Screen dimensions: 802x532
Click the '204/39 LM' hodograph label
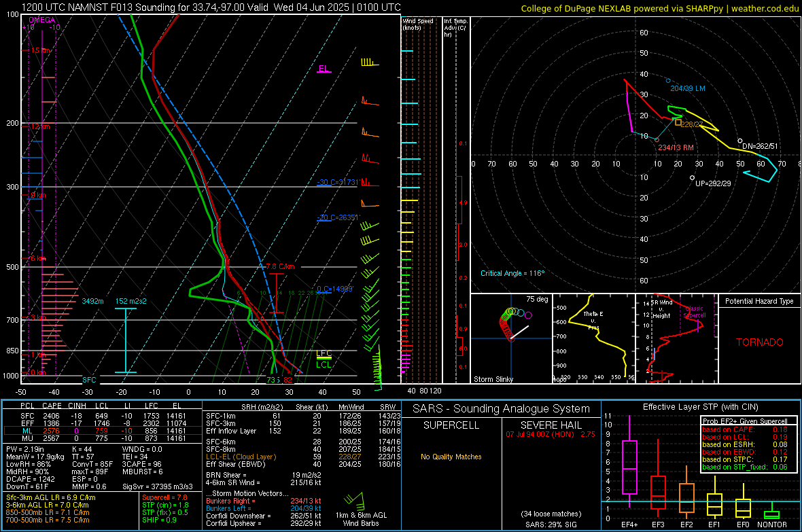point(687,88)
